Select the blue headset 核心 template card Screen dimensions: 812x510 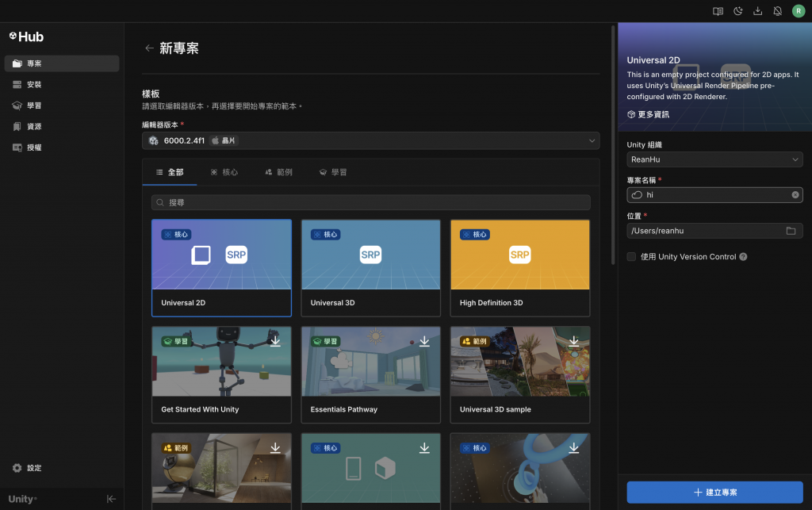tap(520, 471)
